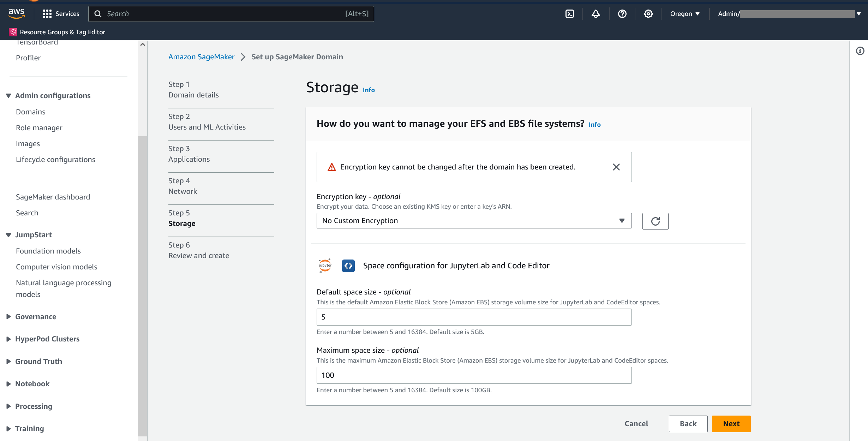Open the notifications bell icon

(596, 14)
